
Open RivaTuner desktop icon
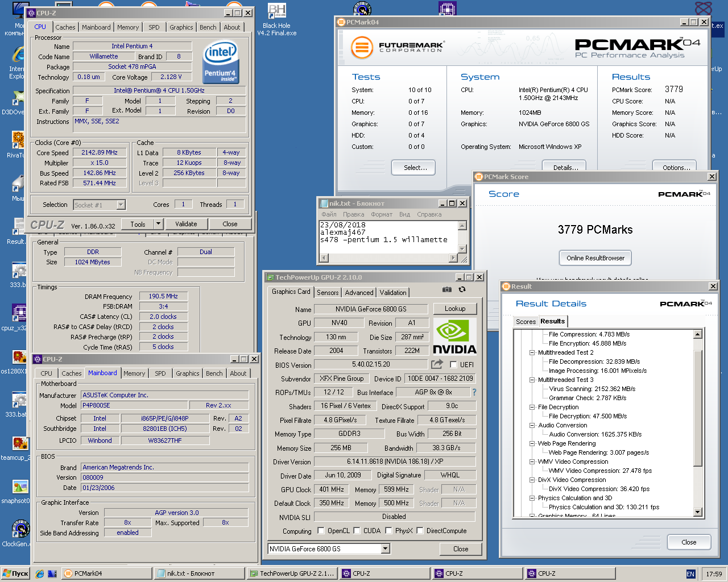click(x=17, y=144)
